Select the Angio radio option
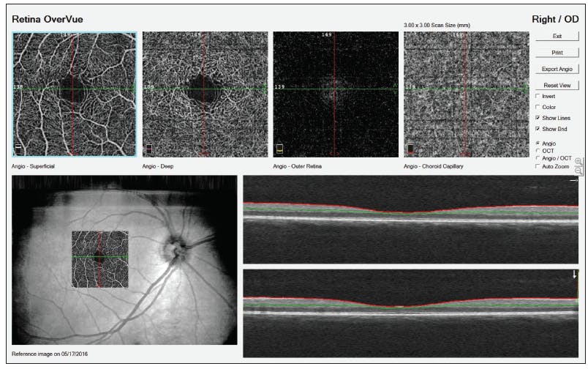 click(538, 143)
